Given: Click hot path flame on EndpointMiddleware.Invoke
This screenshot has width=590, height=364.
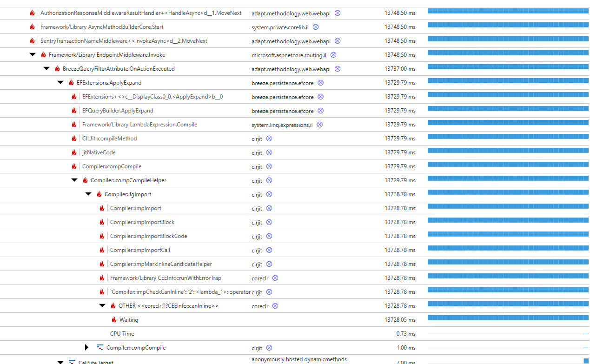Looking at the screenshot, I should click(x=43, y=55).
